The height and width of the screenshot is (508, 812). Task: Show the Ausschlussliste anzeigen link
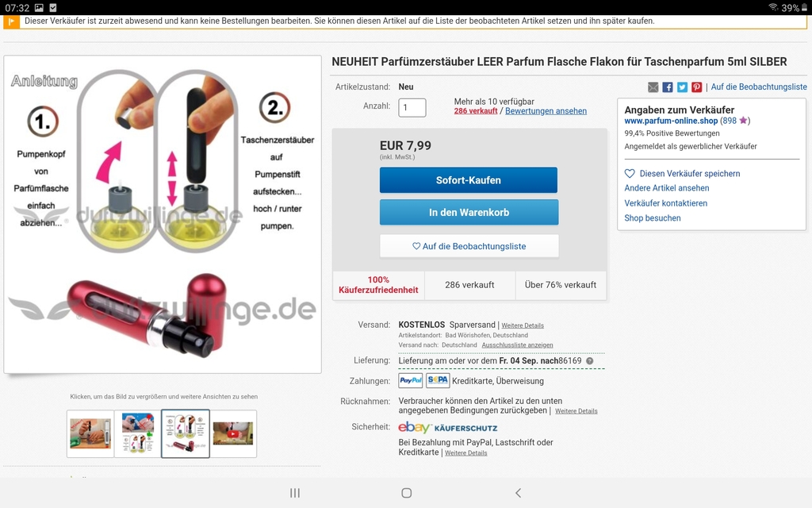517,345
